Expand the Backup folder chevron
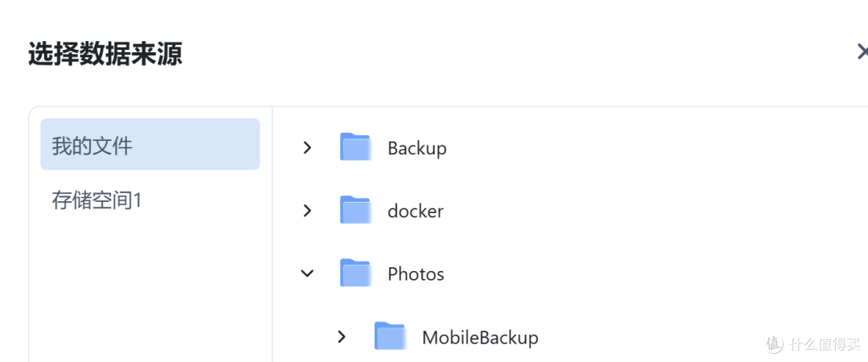The image size is (868, 362). (307, 147)
